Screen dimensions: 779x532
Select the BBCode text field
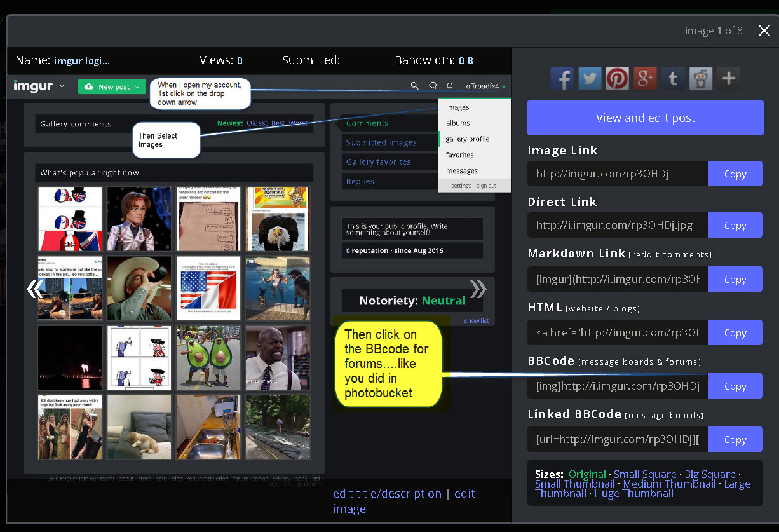coord(618,386)
